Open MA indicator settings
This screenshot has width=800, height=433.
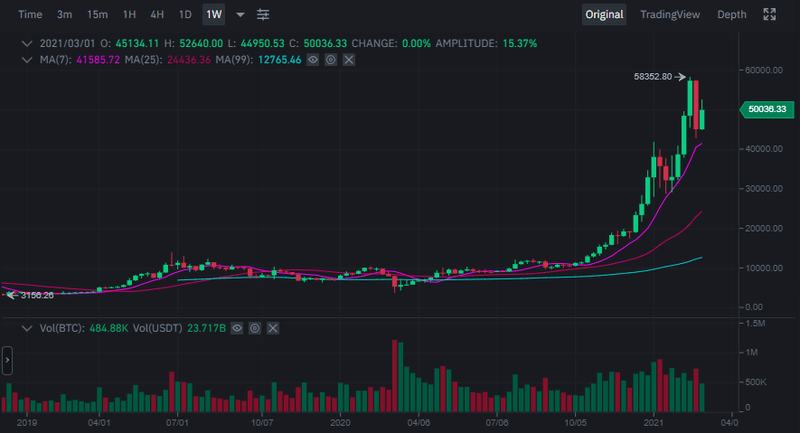pos(331,61)
